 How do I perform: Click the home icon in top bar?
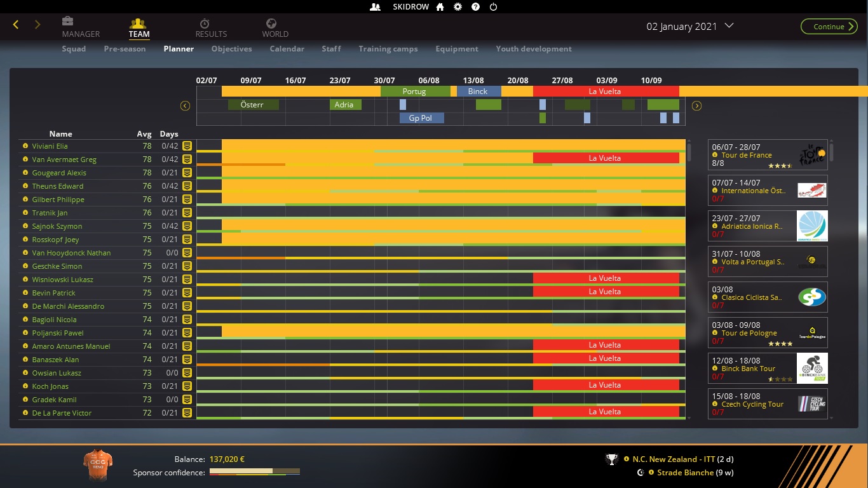pyautogui.click(x=440, y=7)
